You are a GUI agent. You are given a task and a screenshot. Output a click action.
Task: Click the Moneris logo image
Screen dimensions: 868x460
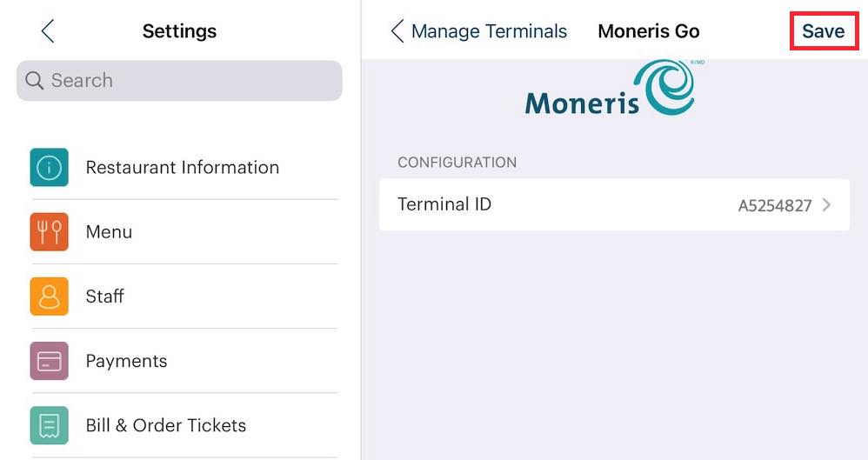click(x=614, y=89)
